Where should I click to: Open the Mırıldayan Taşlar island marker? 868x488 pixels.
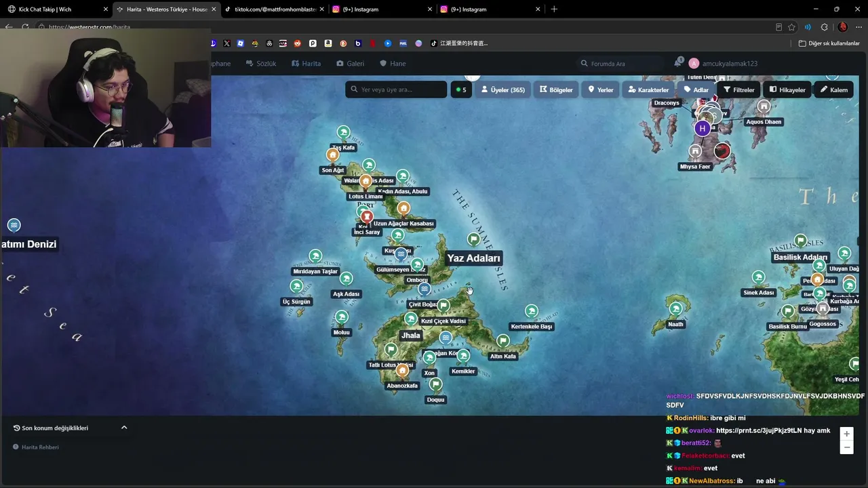click(x=315, y=256)
